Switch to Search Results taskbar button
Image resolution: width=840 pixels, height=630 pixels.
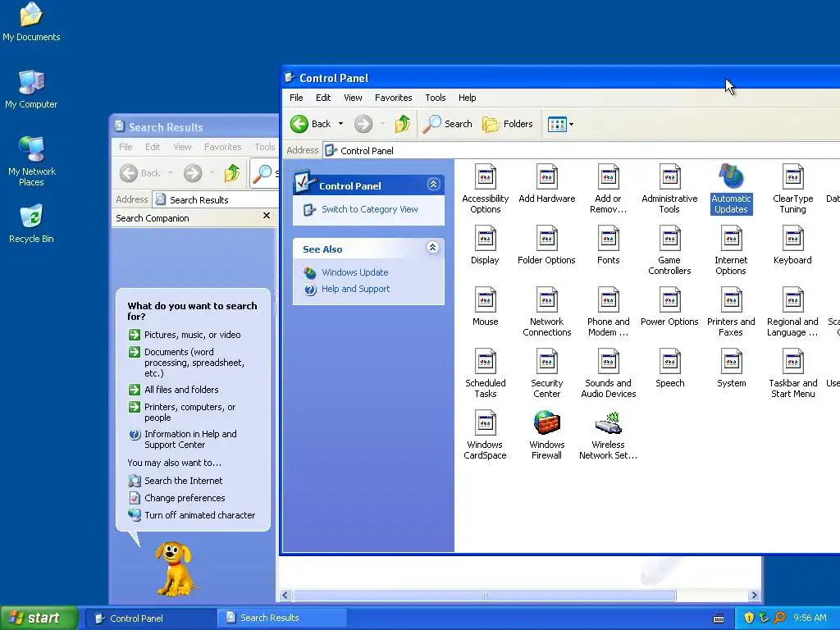(x=282, y=618)
